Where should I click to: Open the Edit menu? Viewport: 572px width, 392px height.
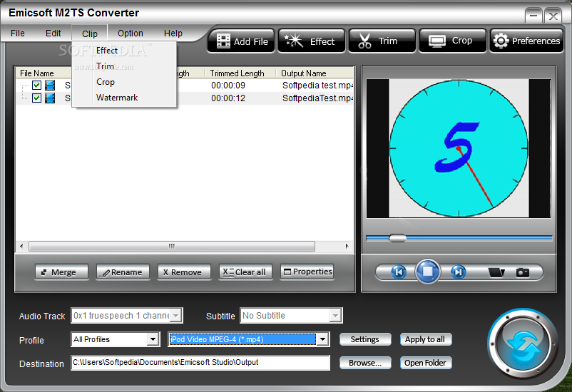point(53,33)
